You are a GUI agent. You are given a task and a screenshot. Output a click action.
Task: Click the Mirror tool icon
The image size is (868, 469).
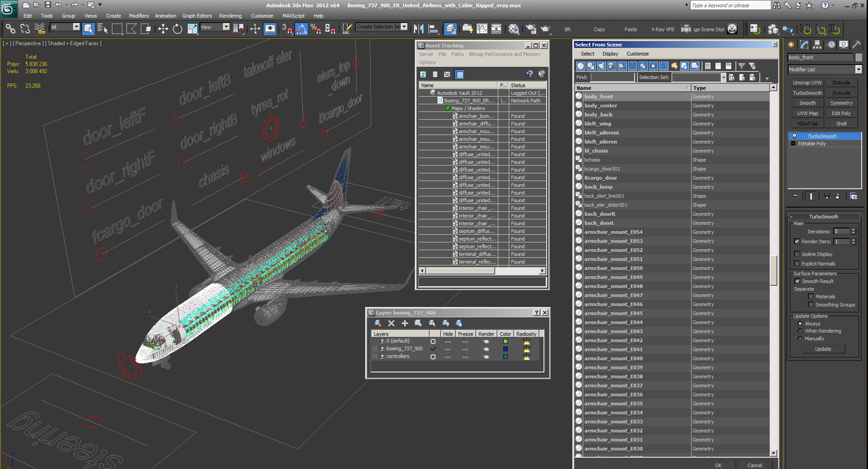419,28
